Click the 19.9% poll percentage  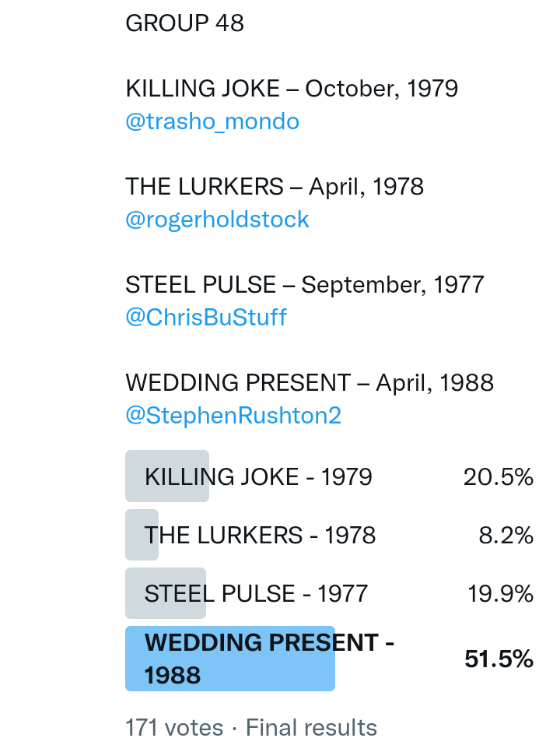coord(499,594)
